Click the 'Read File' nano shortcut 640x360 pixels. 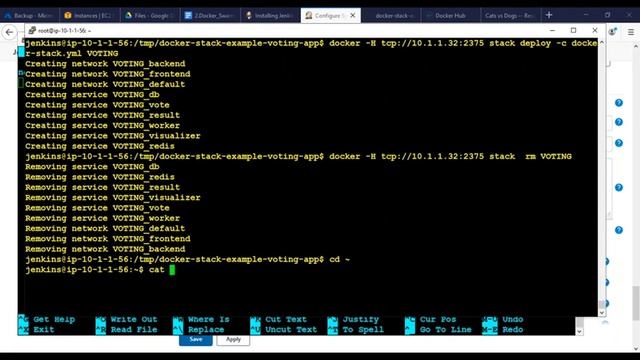(x=134, y=329)
